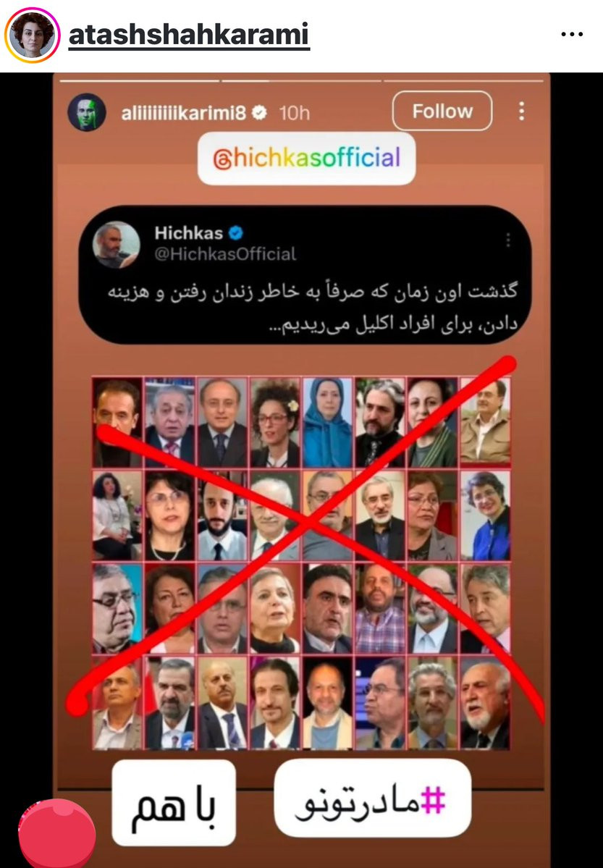Screen dimensions: 603x868
Task: Open the vertical dots menu beside Follow
Action: [521, 111]
